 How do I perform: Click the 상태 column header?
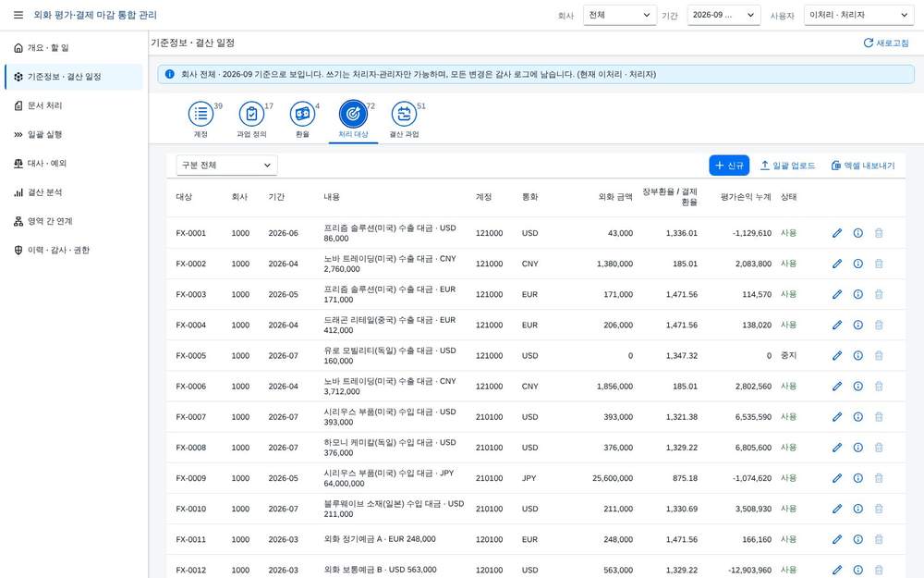pyautogui.click(x=788, y=197)
